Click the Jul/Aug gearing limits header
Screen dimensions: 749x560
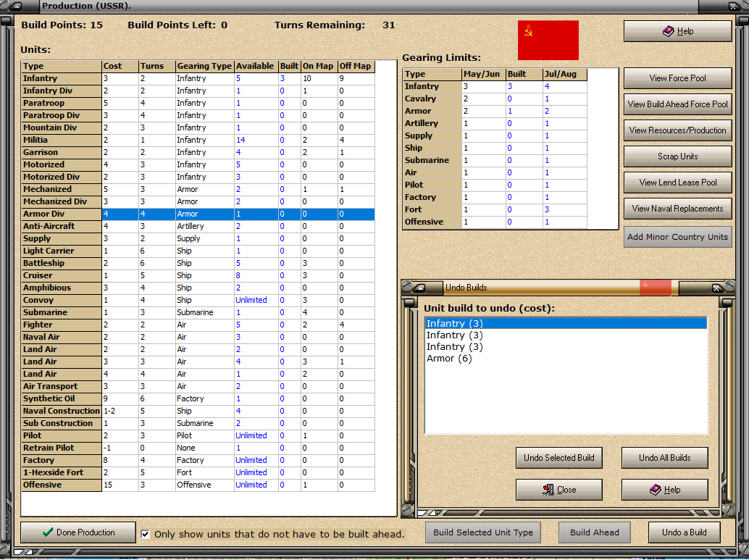pos(564,74)
